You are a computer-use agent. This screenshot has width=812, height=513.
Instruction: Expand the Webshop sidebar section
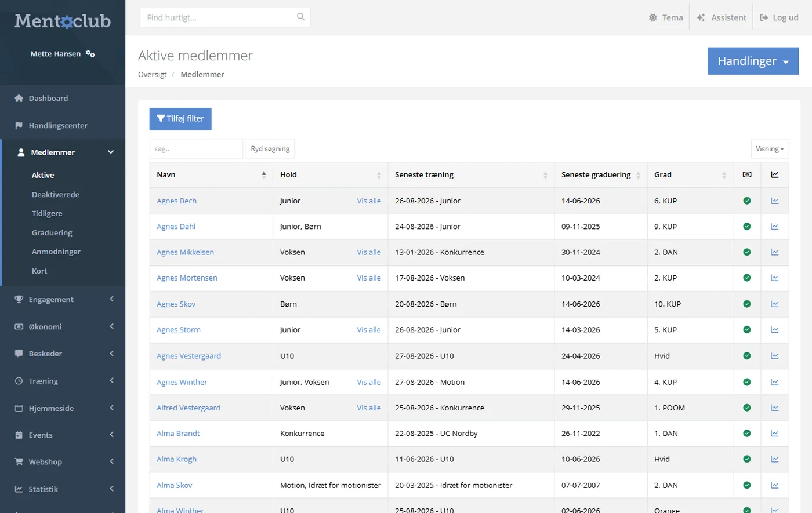63,462
